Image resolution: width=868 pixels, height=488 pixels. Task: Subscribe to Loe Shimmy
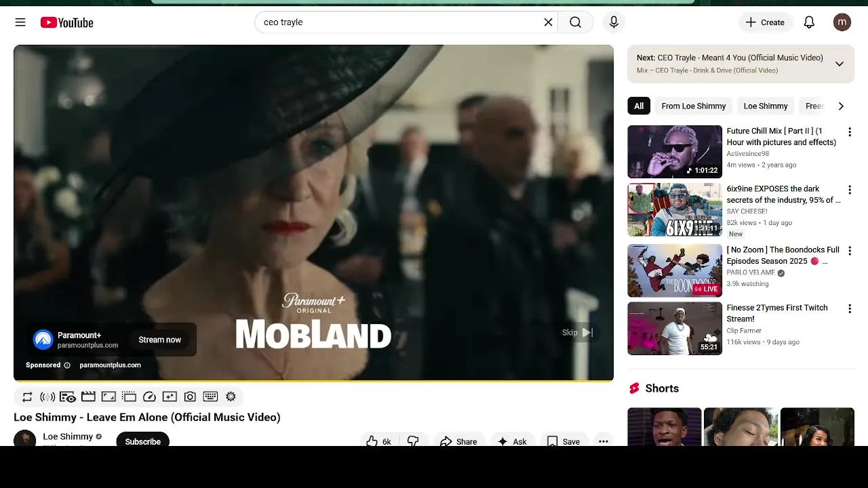click(x=142, y=441)
